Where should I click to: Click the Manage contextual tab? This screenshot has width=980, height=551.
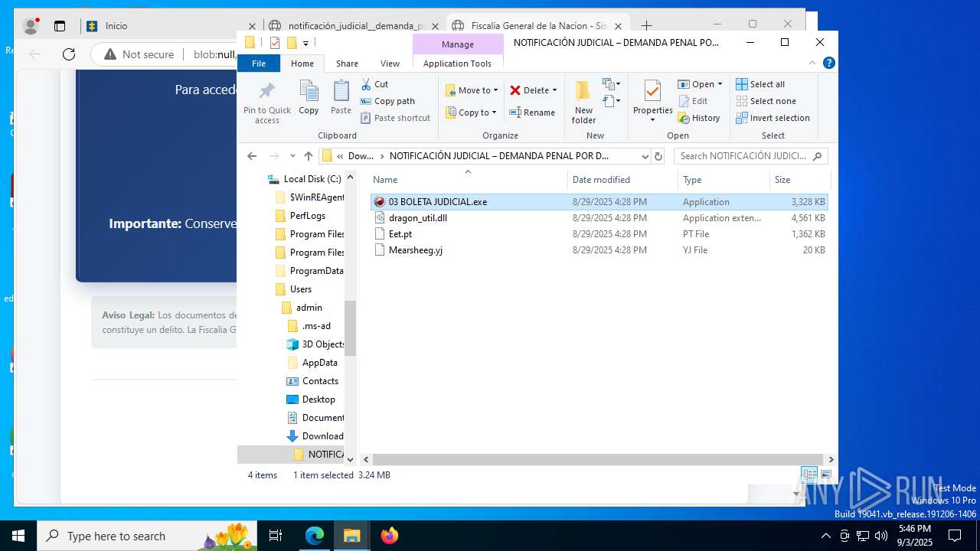458,44
